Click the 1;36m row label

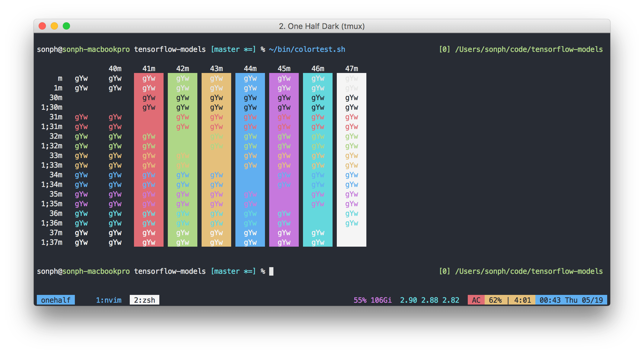coord(52,223)
